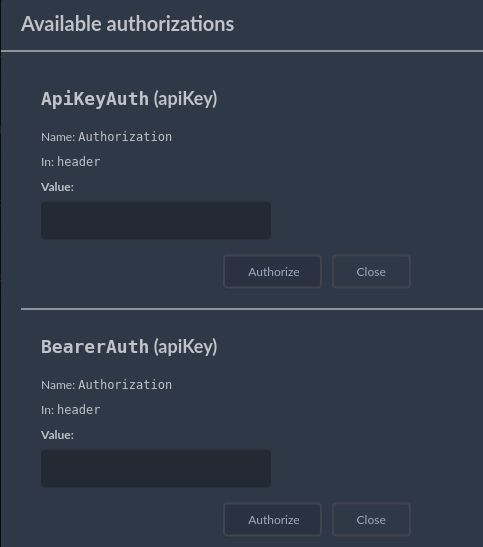Click the ApiKeyAuth Value input field
Viewport: 483px width, 547px height.
coord(156,220)
